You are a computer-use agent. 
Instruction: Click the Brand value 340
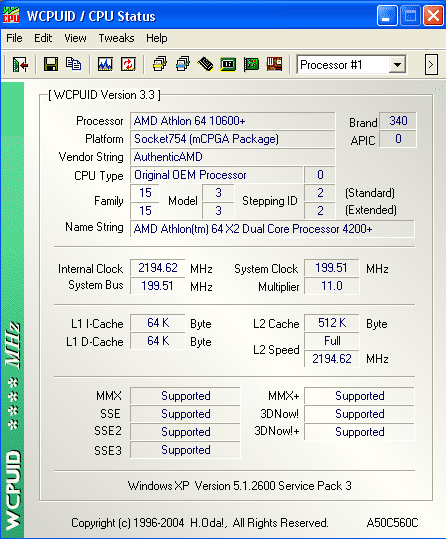(x=398, y=121)
